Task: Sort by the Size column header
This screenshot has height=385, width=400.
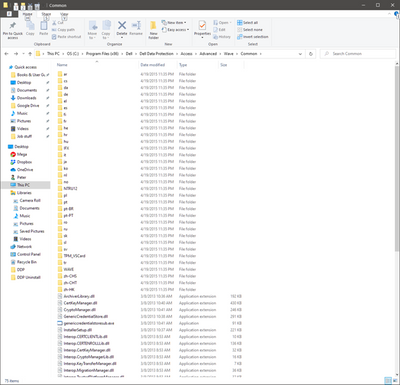Action: pyautogui.click(x=224, y=65)
